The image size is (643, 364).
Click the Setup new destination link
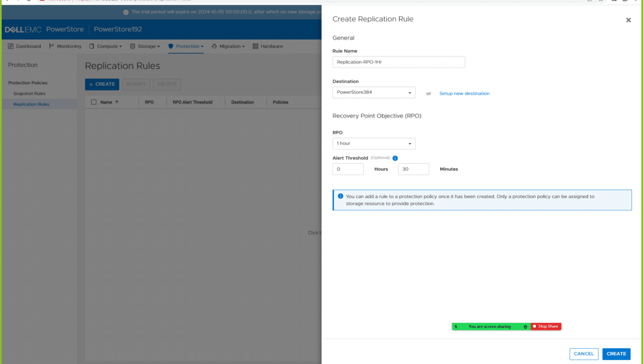click(x=464, y=93)
